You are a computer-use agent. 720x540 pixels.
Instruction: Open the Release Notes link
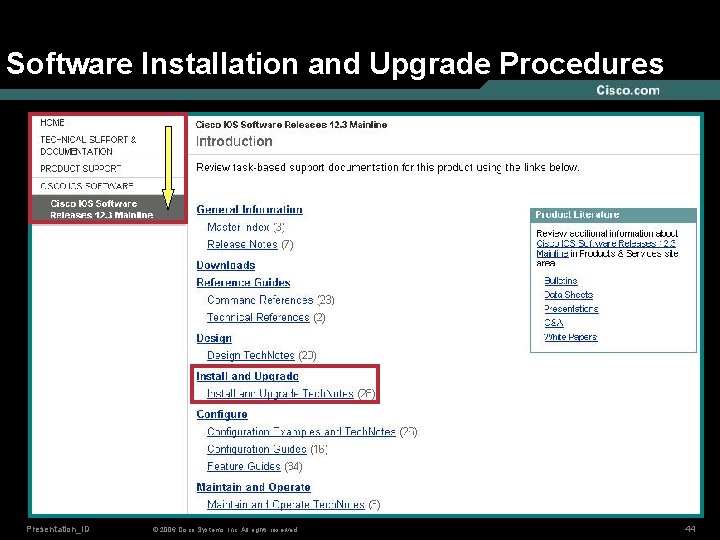(242, 244)
